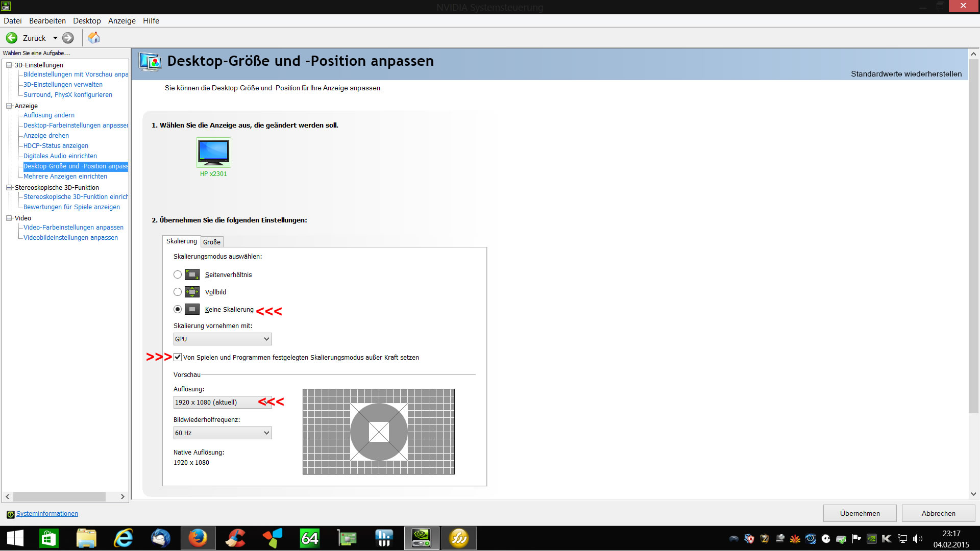Click the green Zurück back arrow

(12, 38)
